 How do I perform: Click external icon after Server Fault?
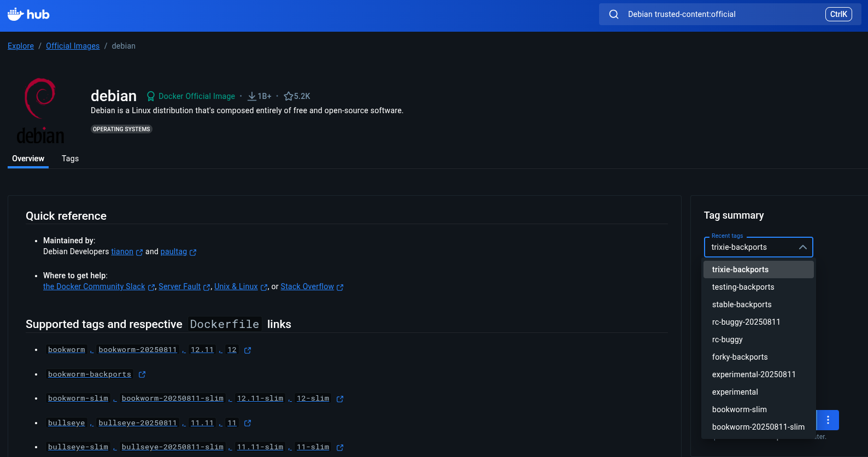pos(207,288)
